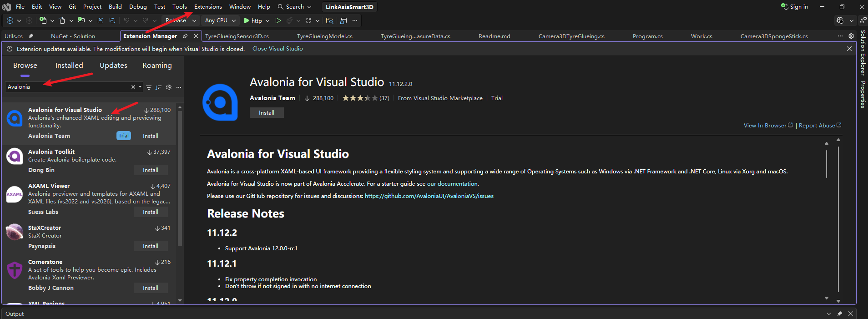Toggle pin on the Extension Manager tab
Viewport: 868px width, 319px height.
pos(185,36)
